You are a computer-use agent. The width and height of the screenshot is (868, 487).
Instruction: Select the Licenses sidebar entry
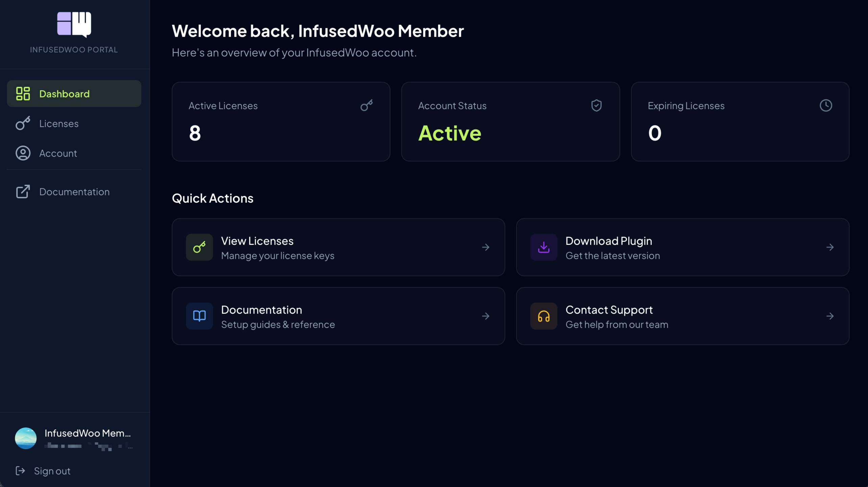(59, 123)
